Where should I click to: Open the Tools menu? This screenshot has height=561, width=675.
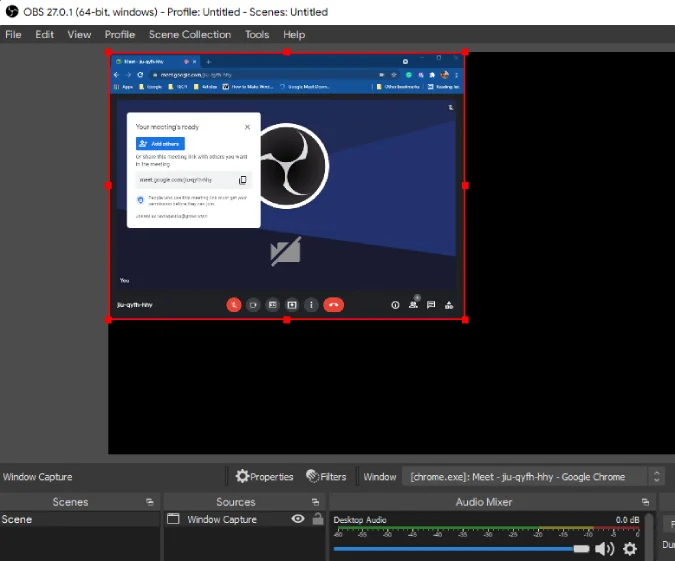(x=257, y=34)
